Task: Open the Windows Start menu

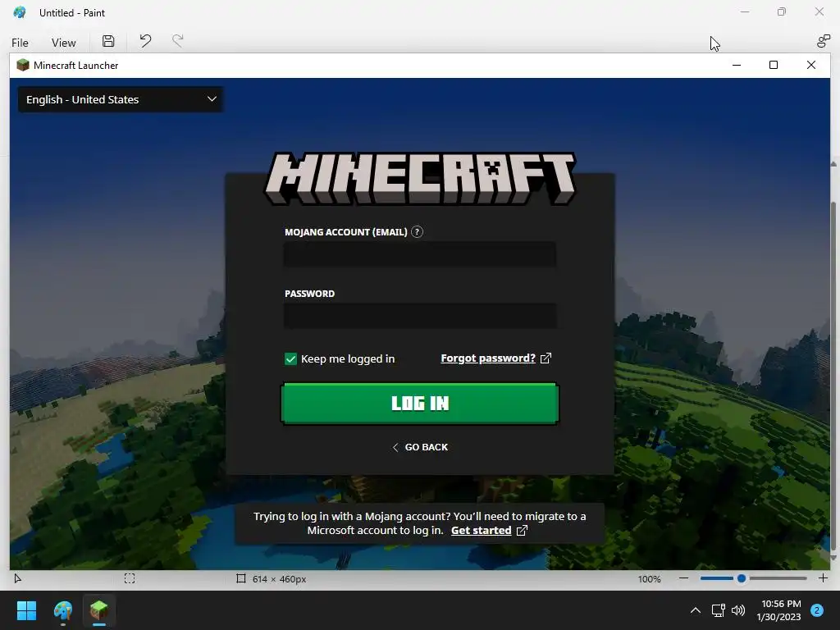Action: [x=26, y=610]
